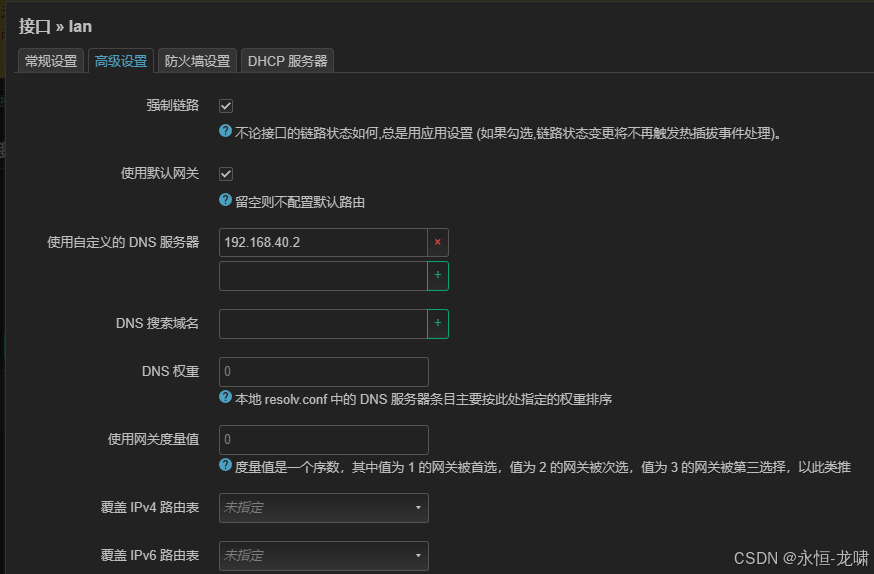Click the 覆盖 IPv6 路由表 label
The image size is (874, 574).
[x=150, y=555]
